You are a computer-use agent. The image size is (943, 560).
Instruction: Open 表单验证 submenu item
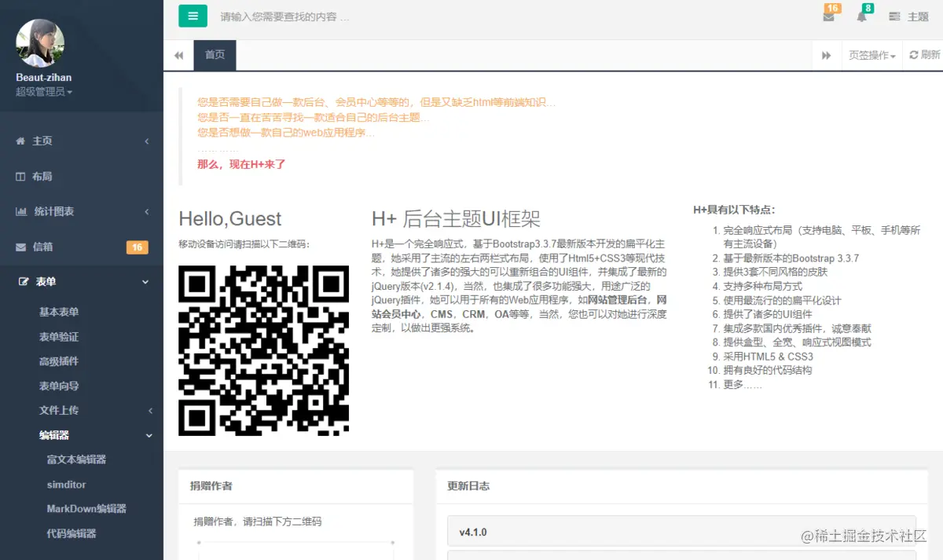point(59,336)
